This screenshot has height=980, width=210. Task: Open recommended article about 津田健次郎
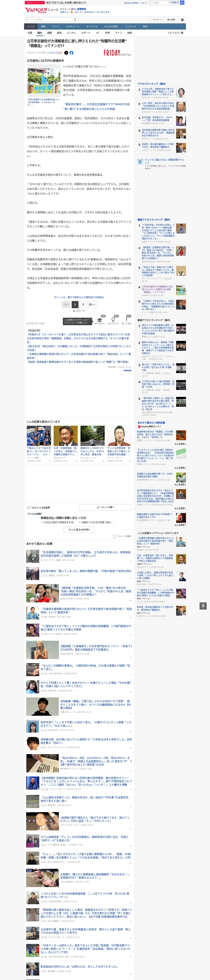point(86,741)
